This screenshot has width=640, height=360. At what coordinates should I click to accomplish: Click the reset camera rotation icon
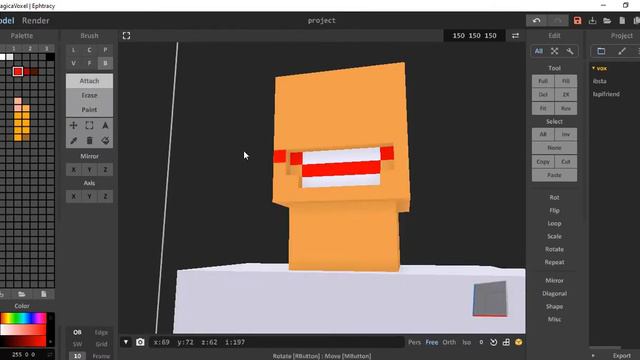tap(493, 342)
